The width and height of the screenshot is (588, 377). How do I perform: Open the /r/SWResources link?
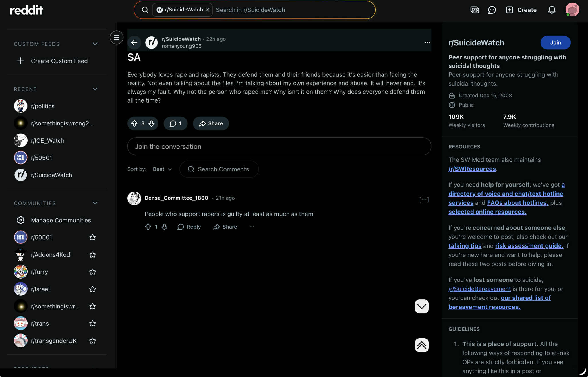(x=472, y=169)
